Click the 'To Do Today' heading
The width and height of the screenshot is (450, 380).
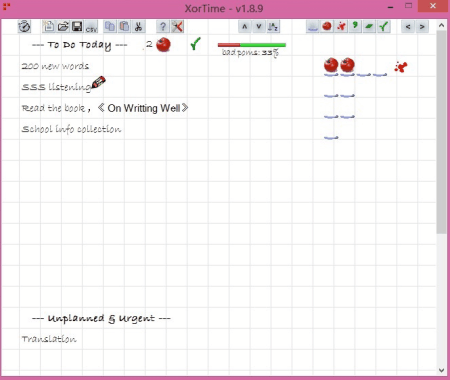tap(79, 45)
